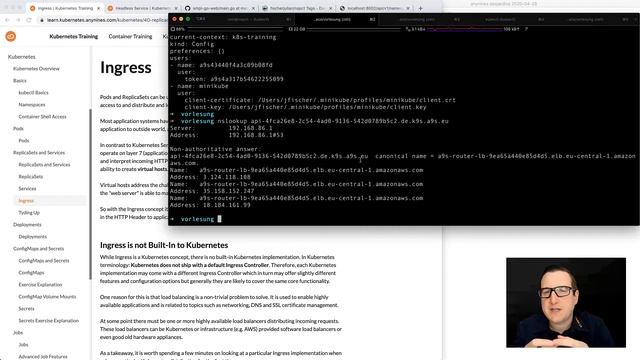Image resolution: width=640 pixels, height=360 pixels.
Task: Open Secrets Exercise Explanation sidebar link
Action: (49, 320)
